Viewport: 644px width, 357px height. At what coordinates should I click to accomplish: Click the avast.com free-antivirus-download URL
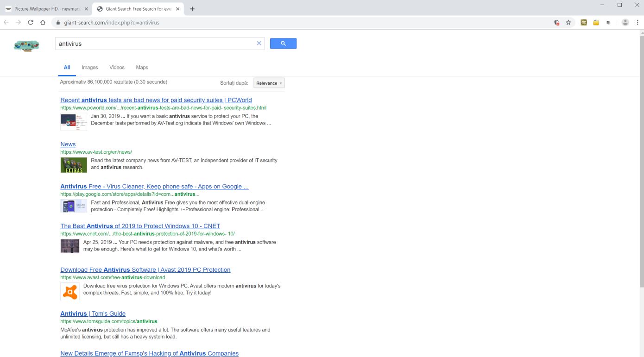coord(113,278)
